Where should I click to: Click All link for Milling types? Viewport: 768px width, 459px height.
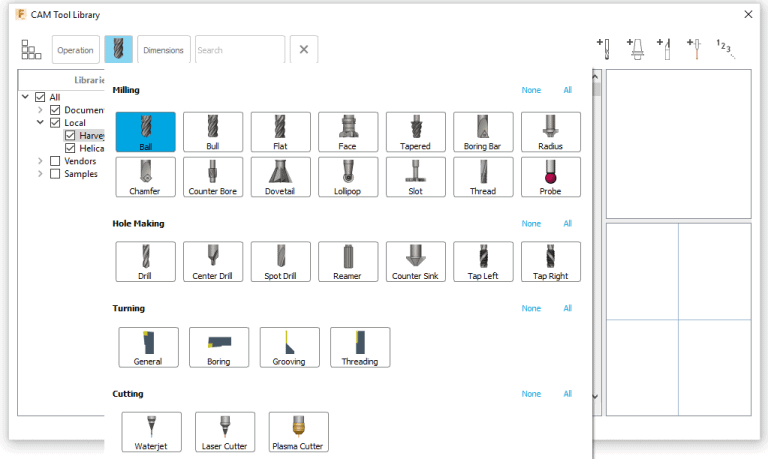click(567, 90)
